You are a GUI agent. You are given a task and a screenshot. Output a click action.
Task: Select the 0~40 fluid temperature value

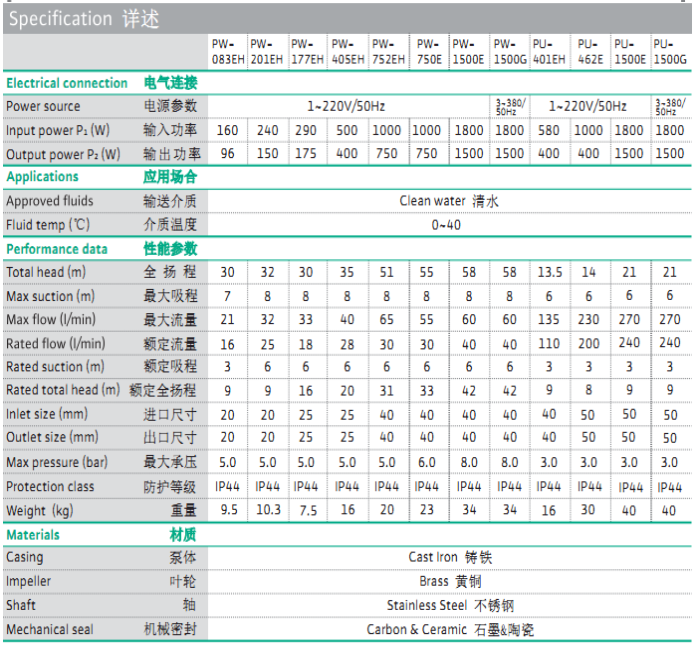click(x=446, y=225)
